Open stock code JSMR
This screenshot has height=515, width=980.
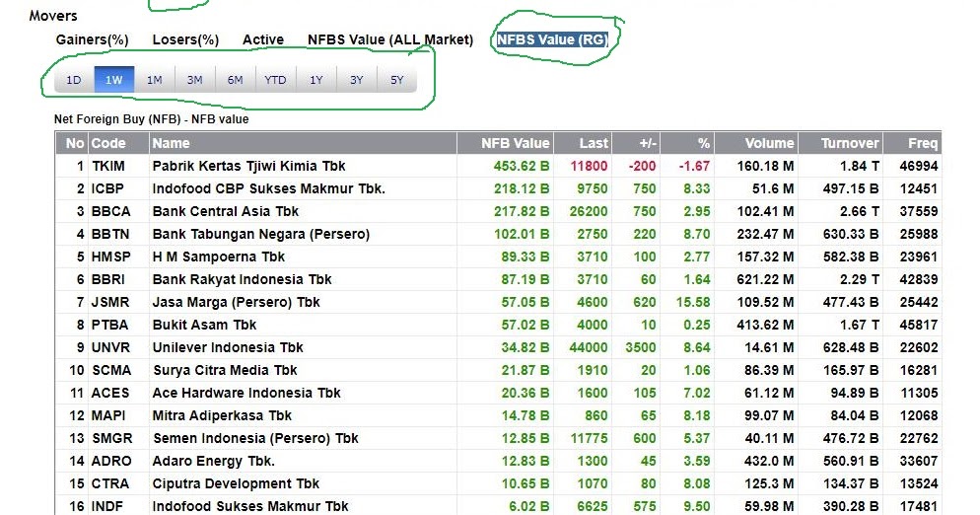pos(110,302)
